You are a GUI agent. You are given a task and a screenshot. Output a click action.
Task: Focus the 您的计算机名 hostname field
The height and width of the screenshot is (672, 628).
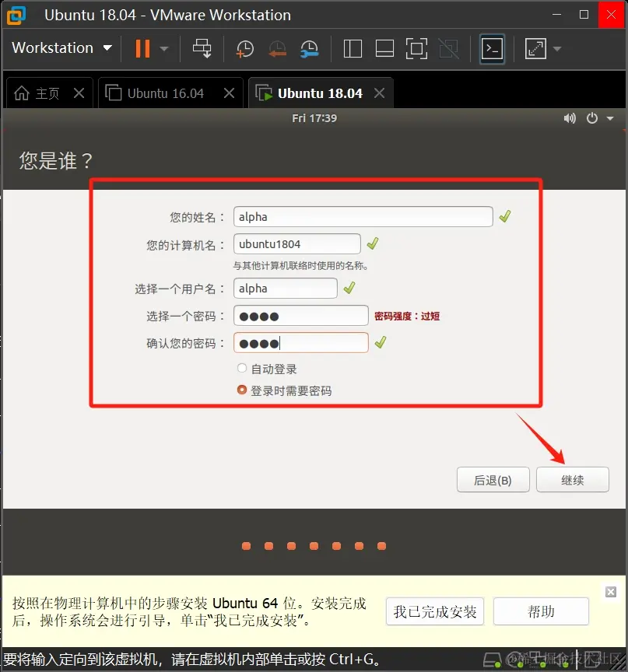click(x=297, y=244)
